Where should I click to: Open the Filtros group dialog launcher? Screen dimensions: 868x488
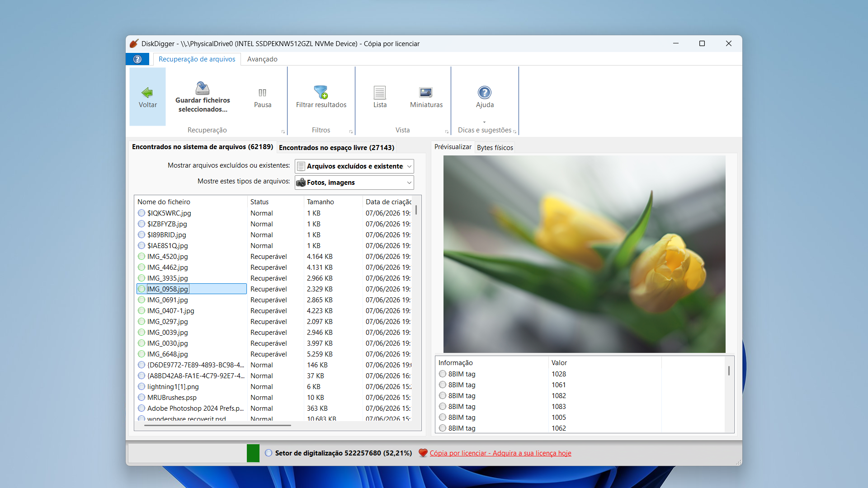[x=351, y=131]
